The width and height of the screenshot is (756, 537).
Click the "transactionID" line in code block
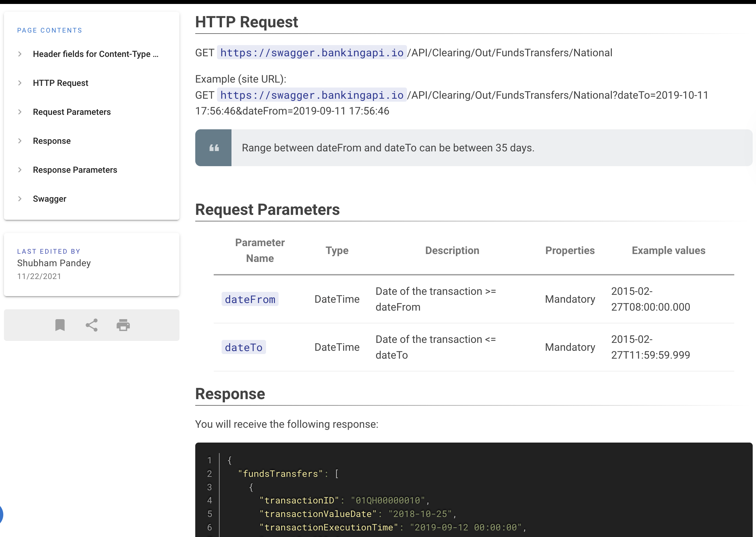[x=344, y=500]
